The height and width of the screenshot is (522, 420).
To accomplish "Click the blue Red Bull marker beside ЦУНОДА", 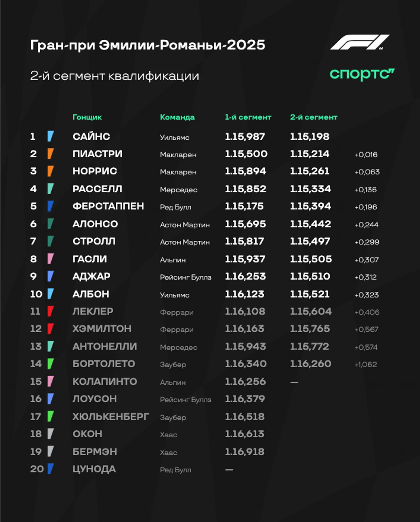I will (51, 469).
